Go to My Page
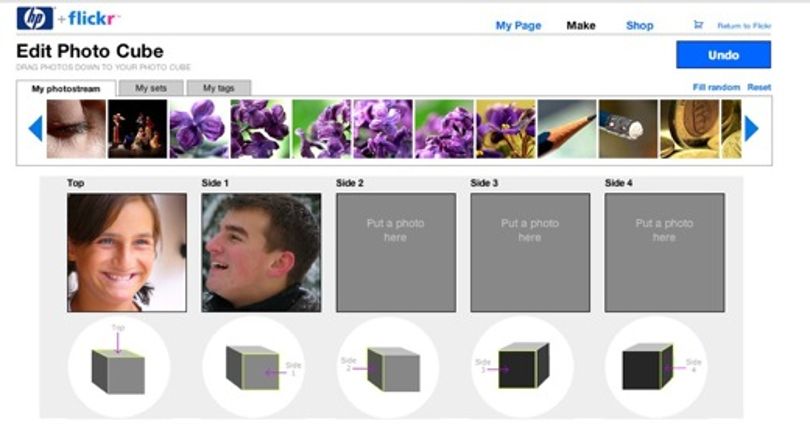This screenshot has width=810, height=429. click(x=518, y=25)
